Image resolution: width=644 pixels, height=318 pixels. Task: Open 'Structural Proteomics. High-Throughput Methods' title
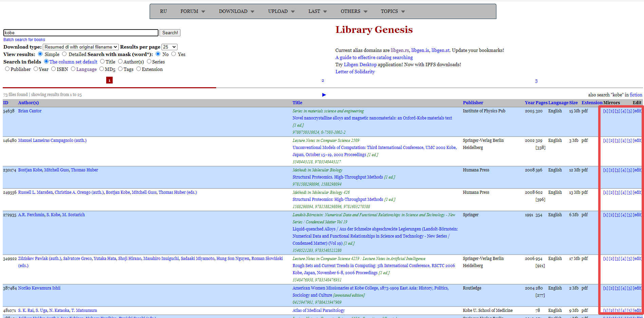[338, 177]
